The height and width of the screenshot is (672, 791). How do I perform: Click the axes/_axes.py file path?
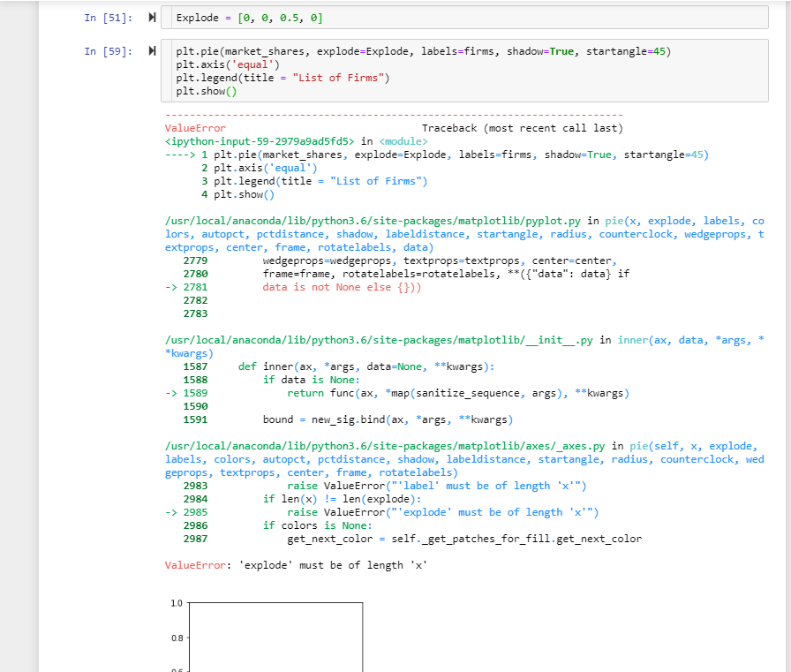pyautogui.click(x=383, y=446)
